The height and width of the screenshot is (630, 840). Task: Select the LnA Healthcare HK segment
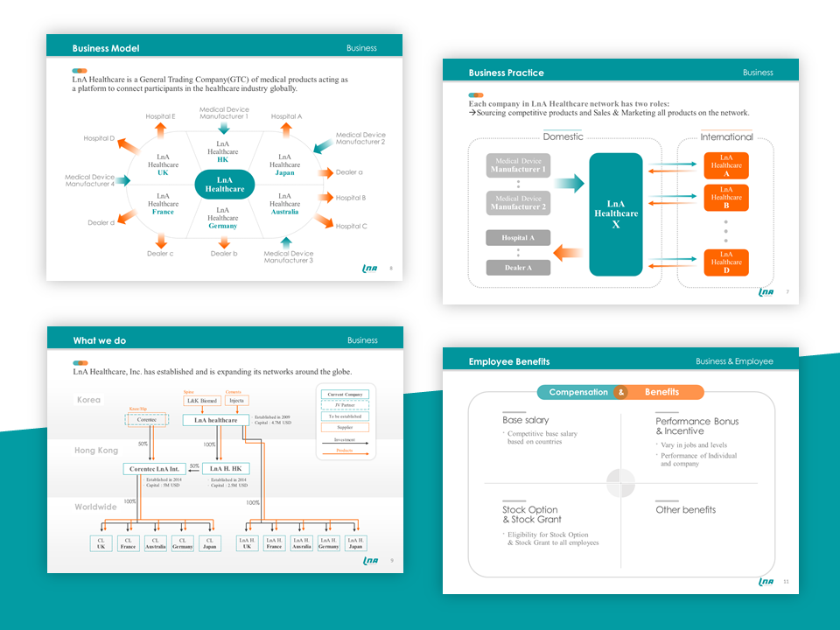click(x=223, y=151)
